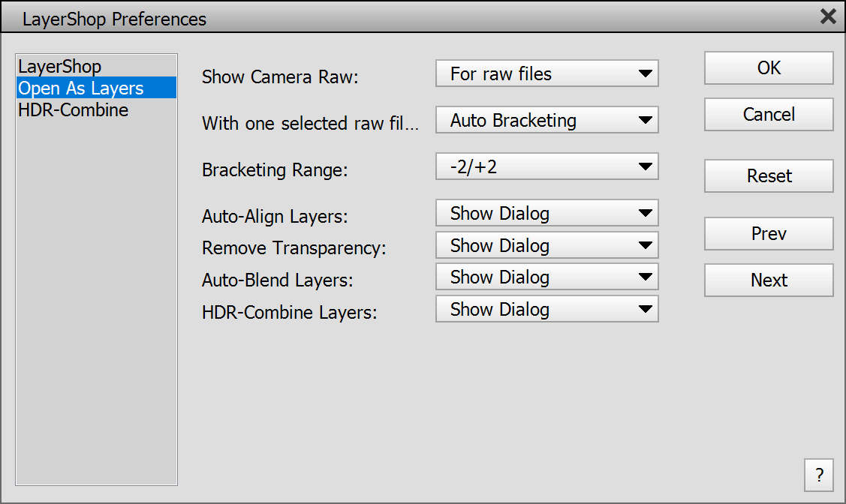Expand the Auto-Align Layers dropdown

pyautogui.click(x=546, y=214)
